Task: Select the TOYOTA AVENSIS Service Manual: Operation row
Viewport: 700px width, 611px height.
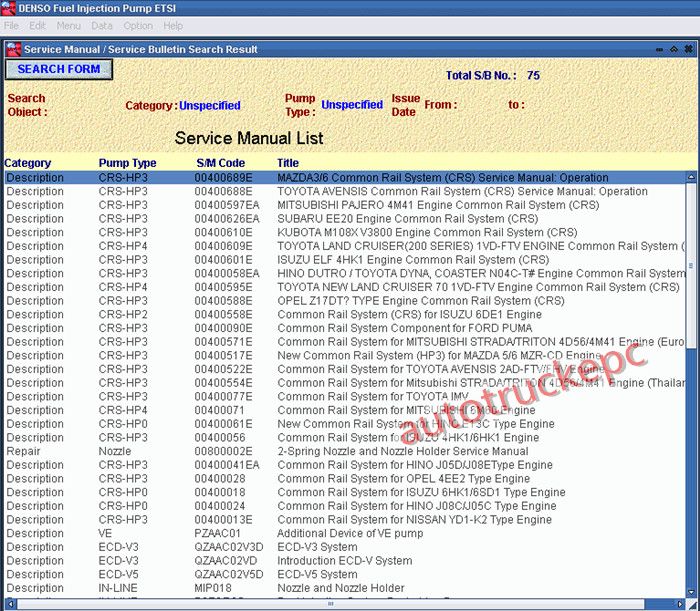Action: (x=345, y=191)
